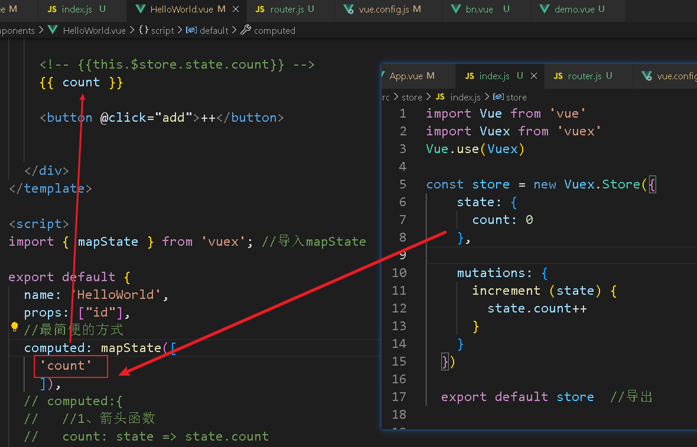Image resolution: width=697 pixels, height=447 pixels.
Task: Click 'export default store' on line 17
Action: coord(517,397)
